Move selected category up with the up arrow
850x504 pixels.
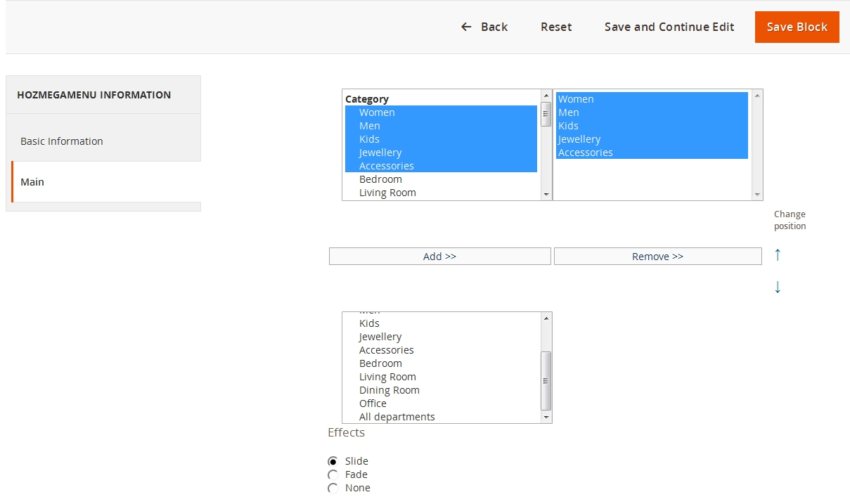click(x=778, y=256)
